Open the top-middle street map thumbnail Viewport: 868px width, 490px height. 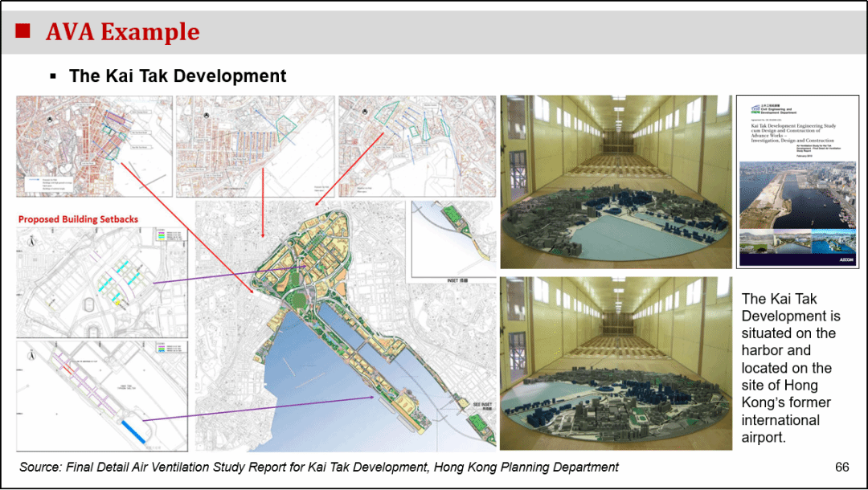point(255,146)
